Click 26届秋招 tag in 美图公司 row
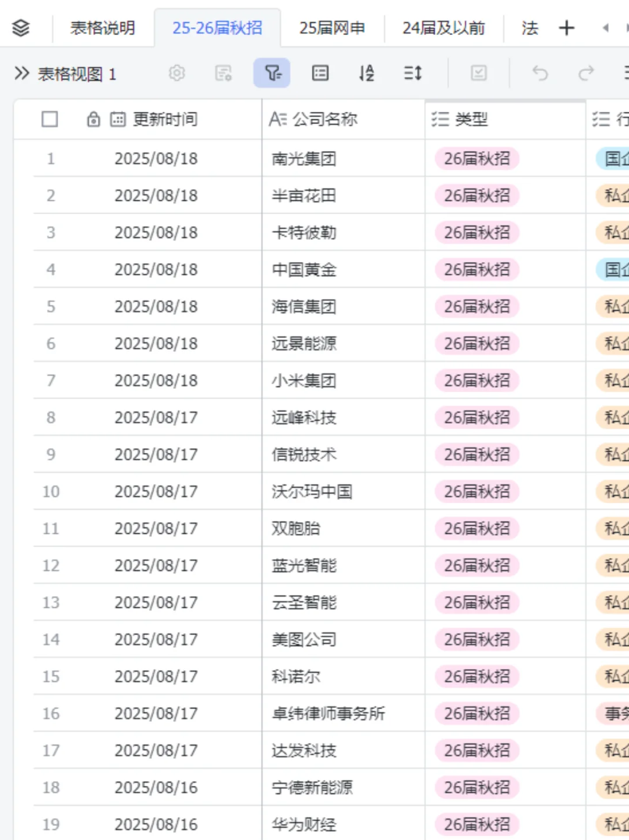 477,639
